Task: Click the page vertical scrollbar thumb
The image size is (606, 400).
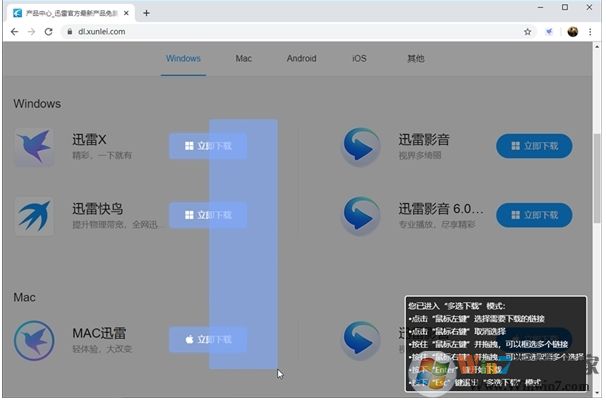Action: (597, 178)
